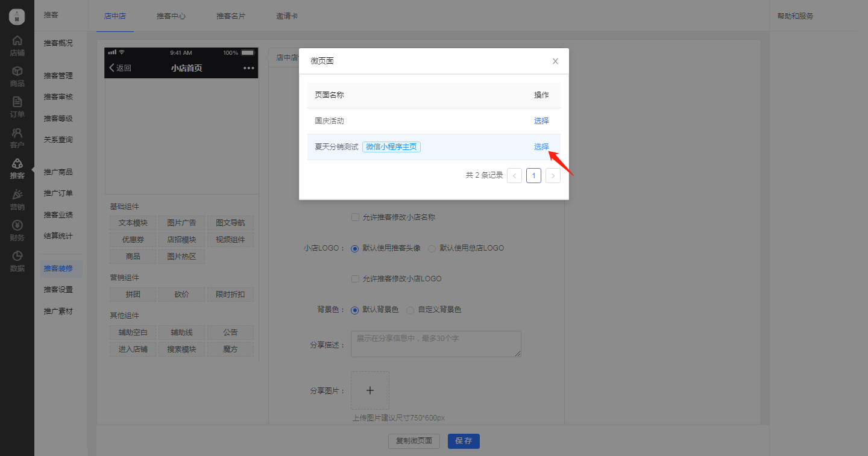Click 选择 link for 国庆活动

tap(541, 120)
